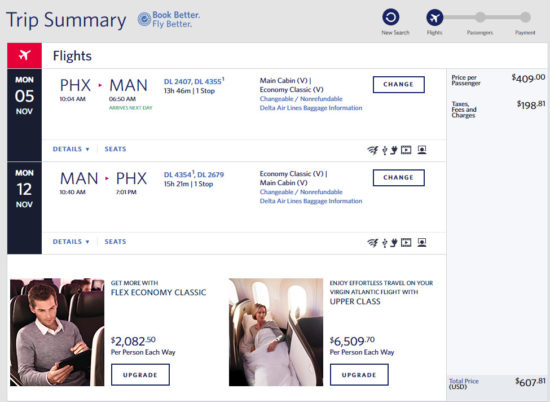
Task: Jump to the Passengers step in progress bar
Action: (480, 17)
